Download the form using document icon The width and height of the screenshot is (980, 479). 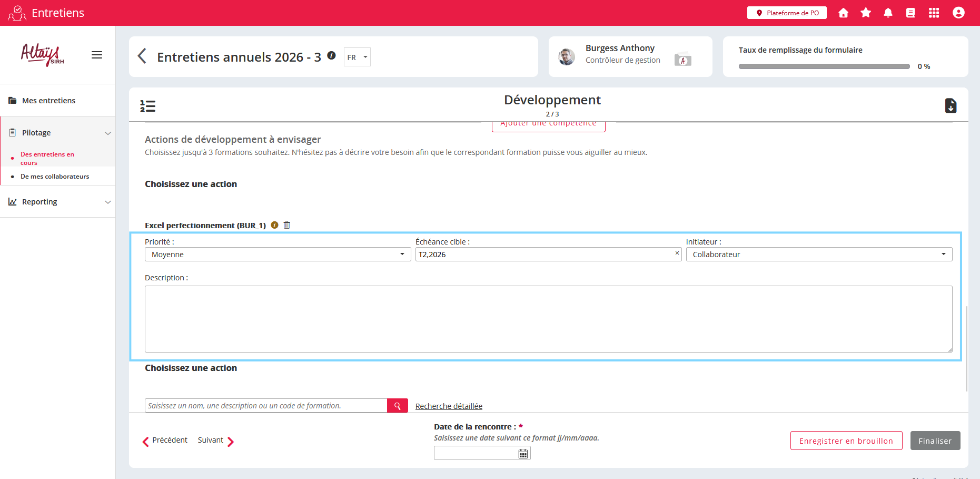951,106
